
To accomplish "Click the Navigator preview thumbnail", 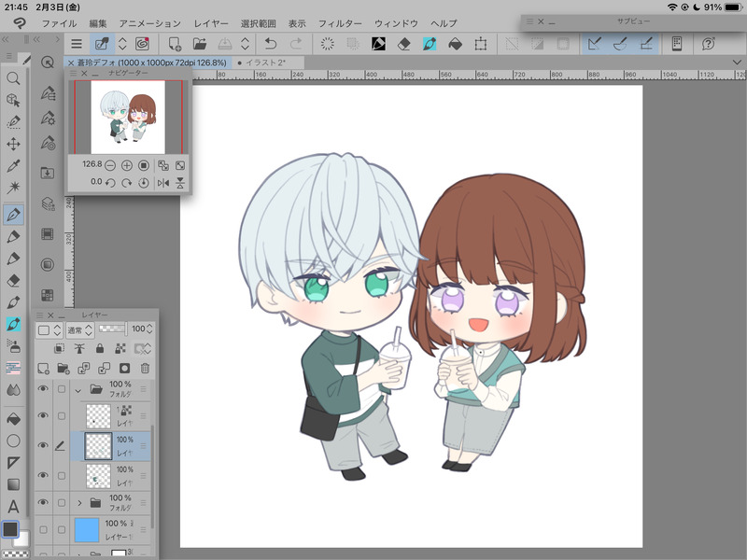I will point(128,117).
